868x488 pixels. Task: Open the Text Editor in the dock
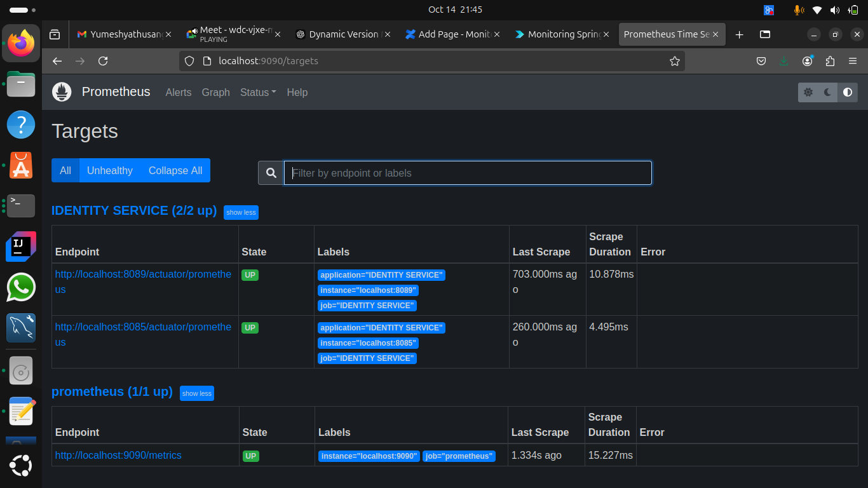click(21, 411)
